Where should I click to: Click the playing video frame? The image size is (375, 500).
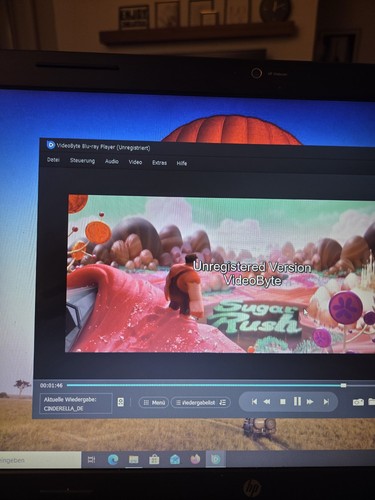pyautogui.click(x=220, y=274)
